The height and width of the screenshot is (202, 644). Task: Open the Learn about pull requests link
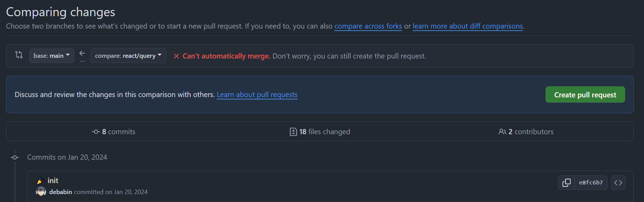click(257, 95)
